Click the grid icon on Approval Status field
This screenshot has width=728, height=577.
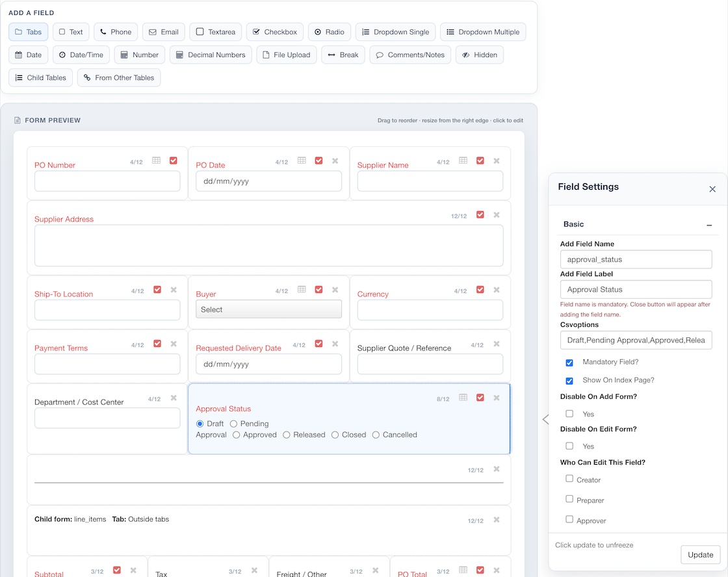coord(463,398)
